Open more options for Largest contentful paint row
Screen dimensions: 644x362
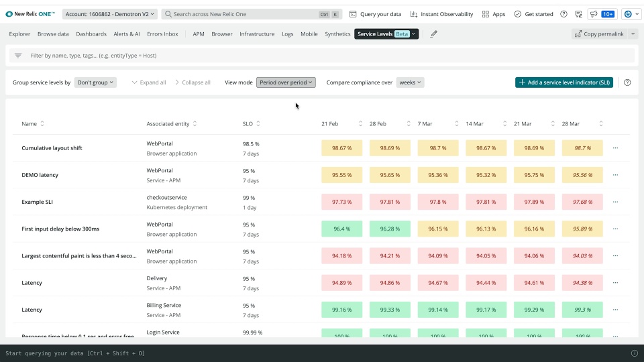coord(615,255)
